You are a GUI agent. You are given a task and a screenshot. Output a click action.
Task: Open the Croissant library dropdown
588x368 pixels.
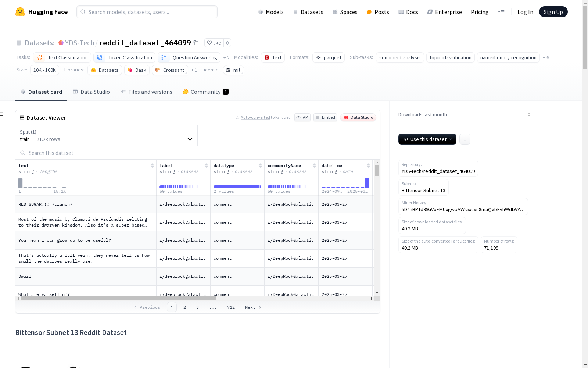pos(170,70)
